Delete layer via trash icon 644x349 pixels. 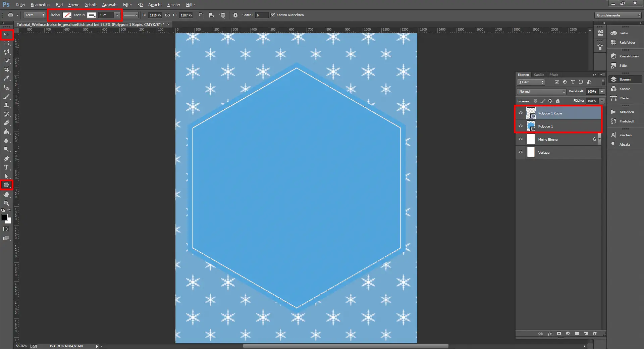coord(595,334)
